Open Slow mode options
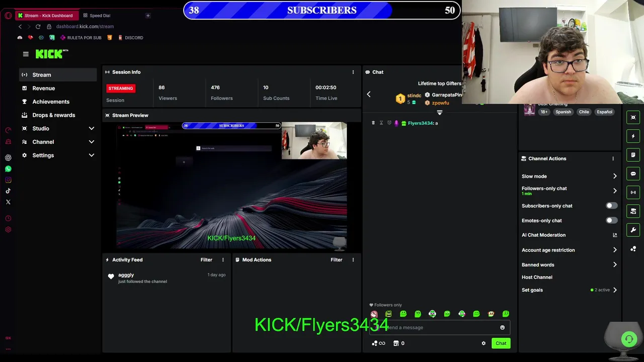The height and width of the screenshot is (362, 644). pos(569,176)
